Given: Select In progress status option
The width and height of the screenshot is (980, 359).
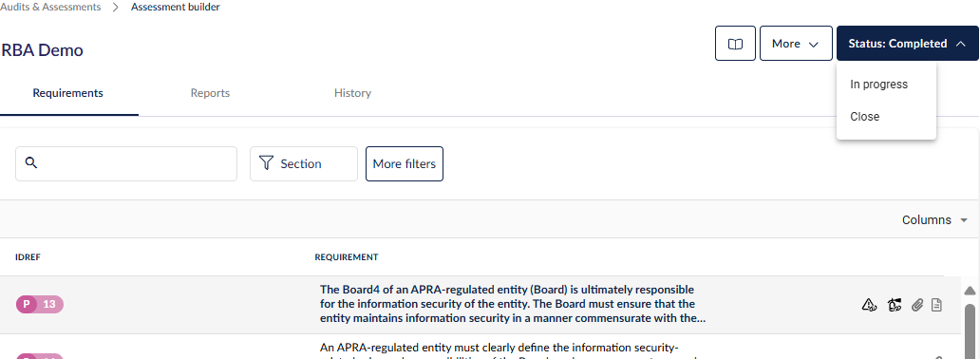Looking at the screenshot, I should click(x=886, y=85).
